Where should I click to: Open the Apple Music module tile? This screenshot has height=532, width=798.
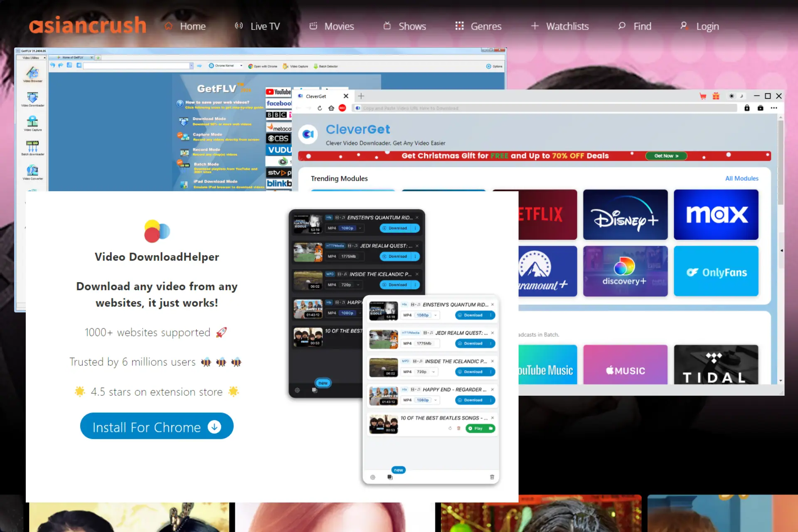pos(625,365)
